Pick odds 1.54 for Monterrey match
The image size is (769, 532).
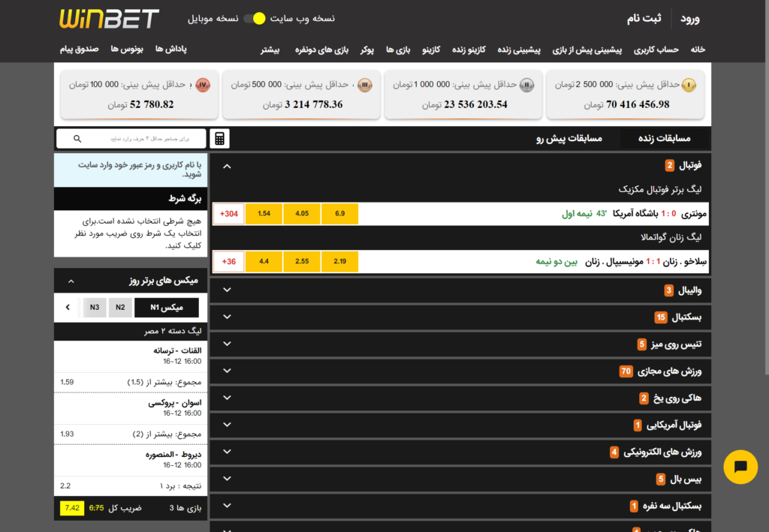(264, 214)
